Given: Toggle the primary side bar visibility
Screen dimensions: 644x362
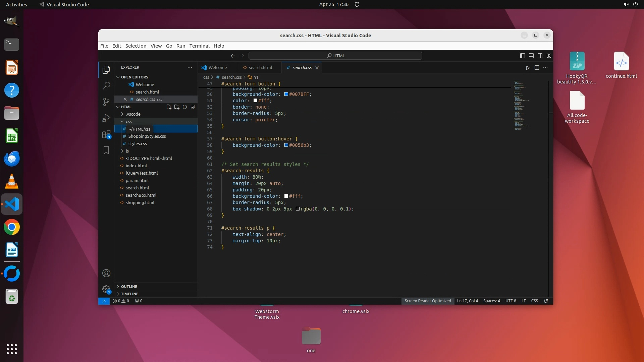Looking at the screenshot, I should [x=523, y=56].
